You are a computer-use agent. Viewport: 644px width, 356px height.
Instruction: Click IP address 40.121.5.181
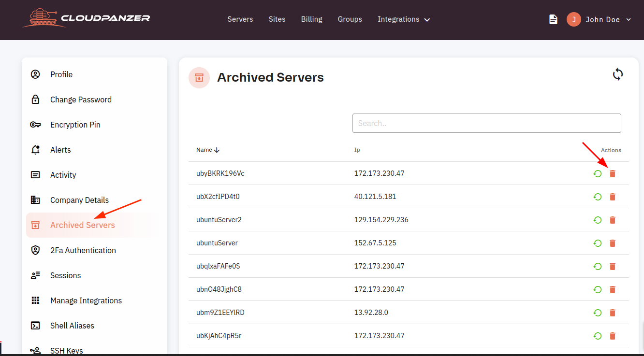click(x=375, y=197)
